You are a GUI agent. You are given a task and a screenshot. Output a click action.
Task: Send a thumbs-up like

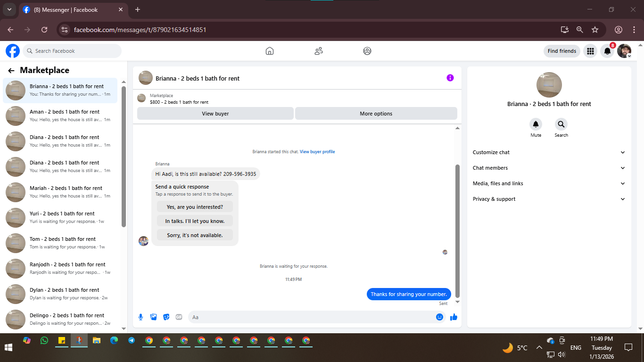pyautogui.click(x=454, y=317)
